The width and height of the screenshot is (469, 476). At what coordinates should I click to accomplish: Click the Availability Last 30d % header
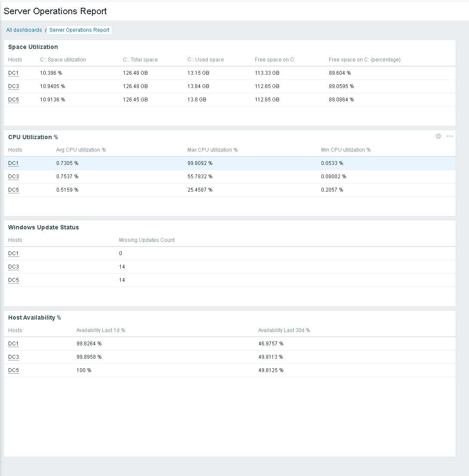pos(284,330)
